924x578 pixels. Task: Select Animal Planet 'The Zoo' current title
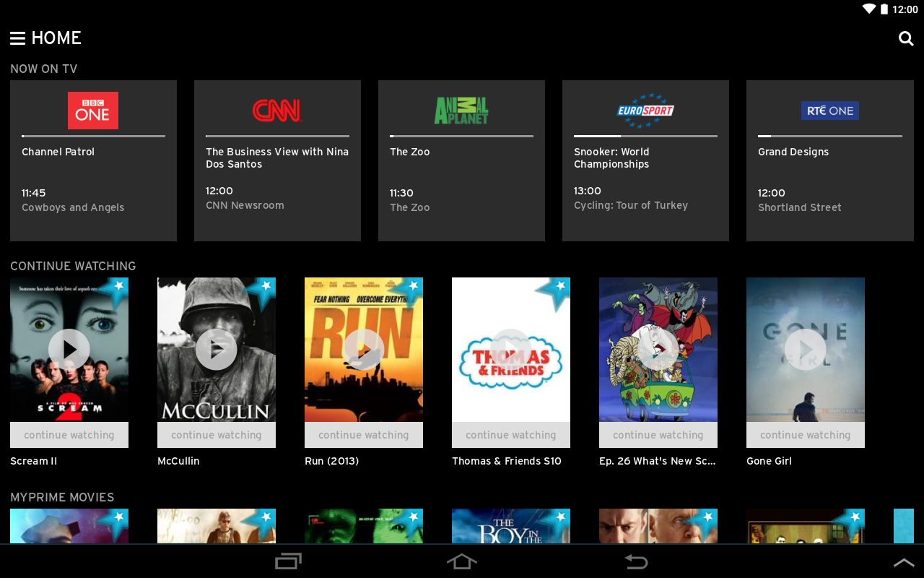pos(410,152)
